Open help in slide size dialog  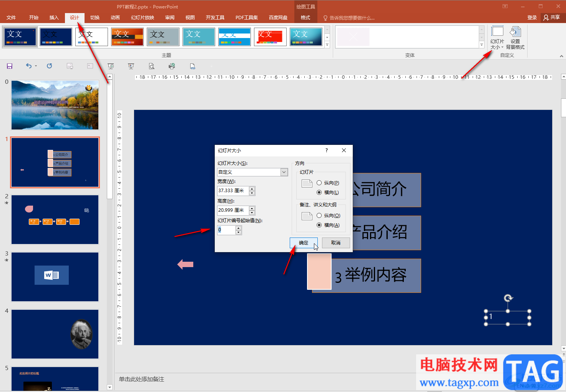(327, 150)
